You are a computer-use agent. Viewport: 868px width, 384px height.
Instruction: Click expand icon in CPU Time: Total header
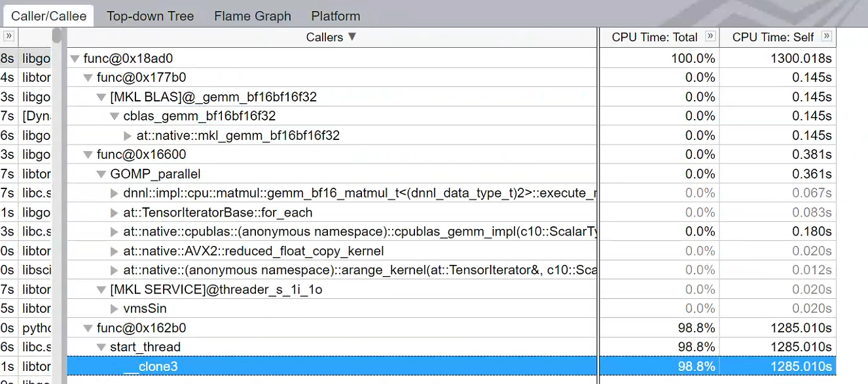[710, 37]
